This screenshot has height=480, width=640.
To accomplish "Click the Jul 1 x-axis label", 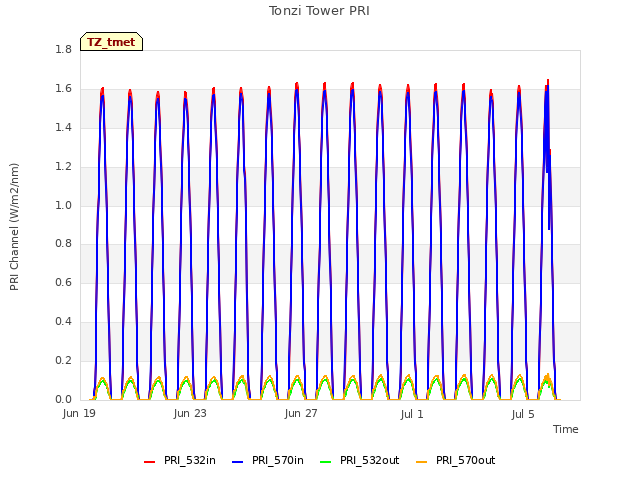I will pyautogui.click(x=412, y=415).
